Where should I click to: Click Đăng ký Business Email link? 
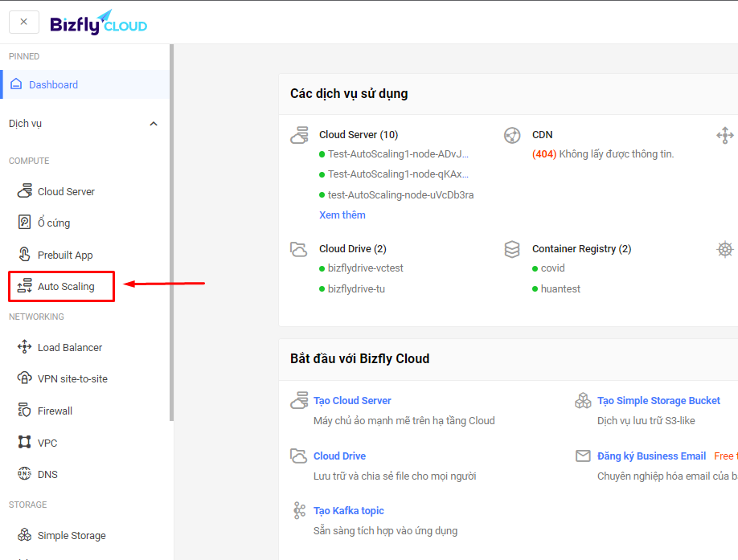(x=651, y=456)
